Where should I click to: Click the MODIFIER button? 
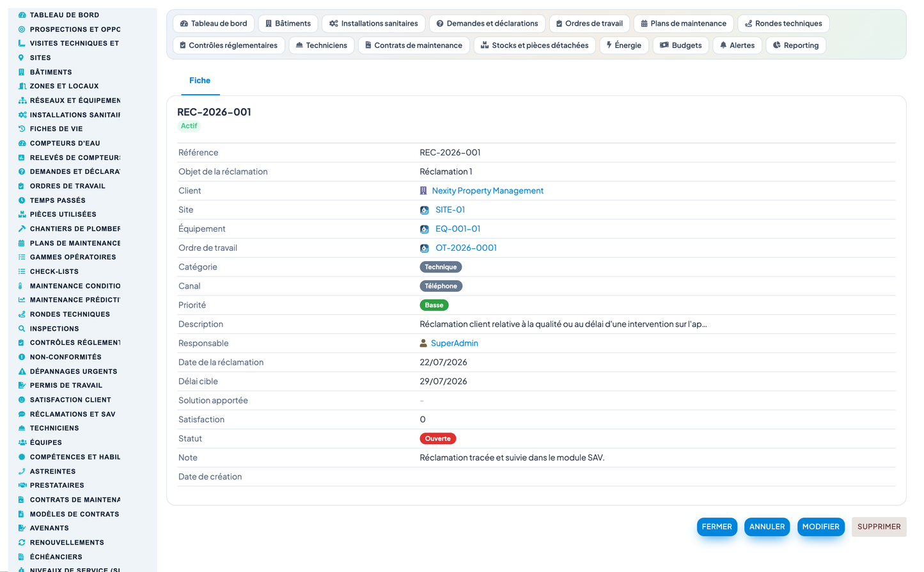coord(821,527)
